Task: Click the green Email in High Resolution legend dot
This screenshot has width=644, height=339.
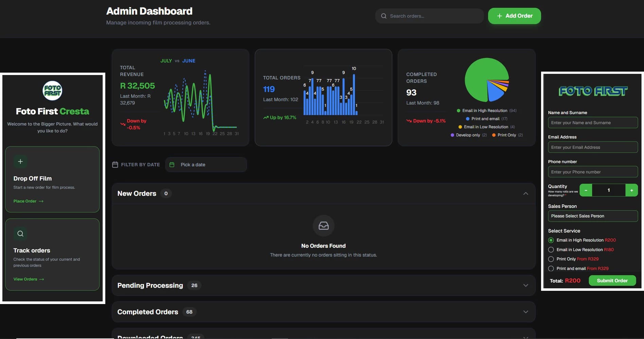Action: pyautogui.click(x=459, y=111)
